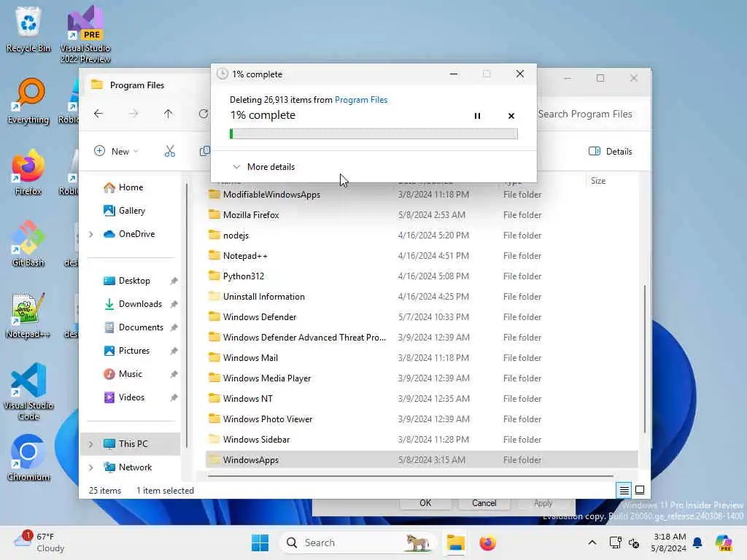This screenshot has width=747, height=560.
Task: Toggle the Details pane
Action: point(611,152)
